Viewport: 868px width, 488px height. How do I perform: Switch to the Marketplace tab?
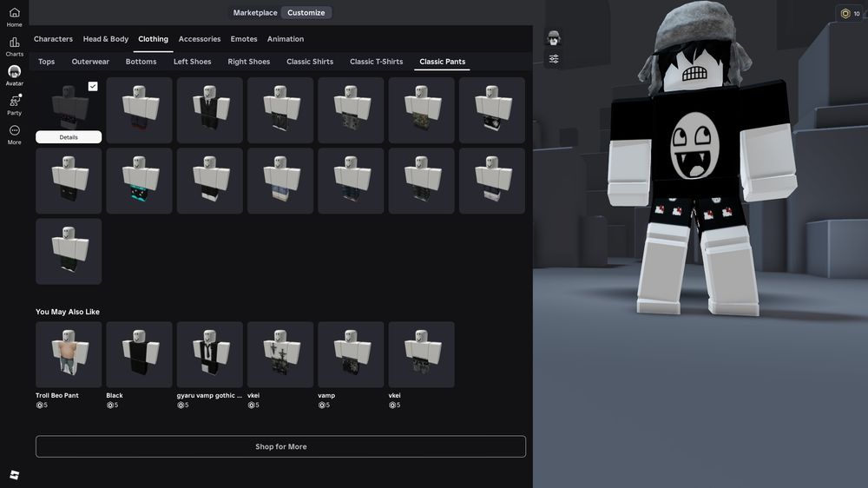[255, 13]
